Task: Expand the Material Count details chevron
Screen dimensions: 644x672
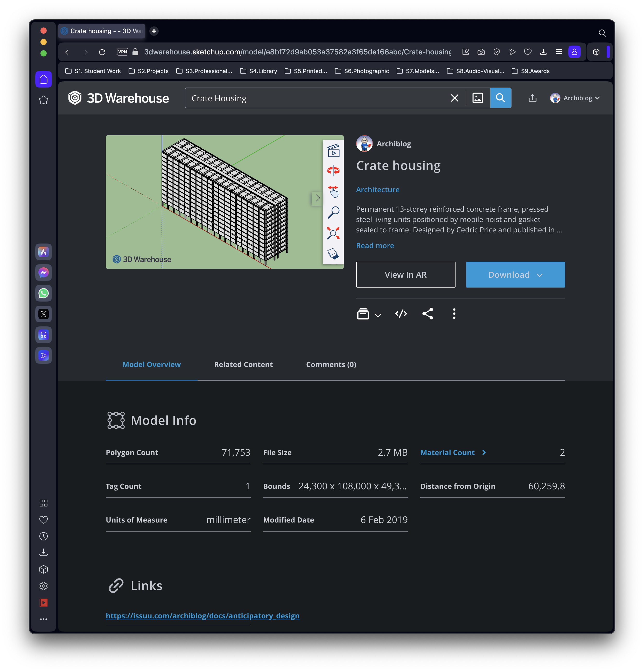Action: coord(484,452)
